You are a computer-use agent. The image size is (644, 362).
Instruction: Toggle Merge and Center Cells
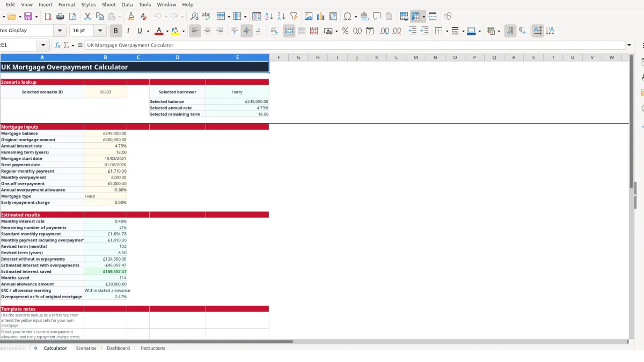[x=289, y=31]
